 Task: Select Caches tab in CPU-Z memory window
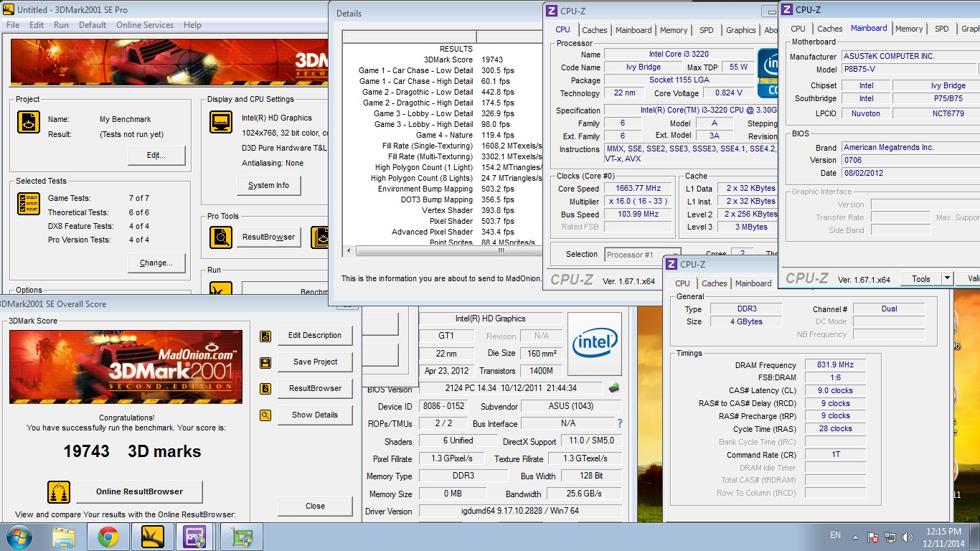[x=714, y=283]
